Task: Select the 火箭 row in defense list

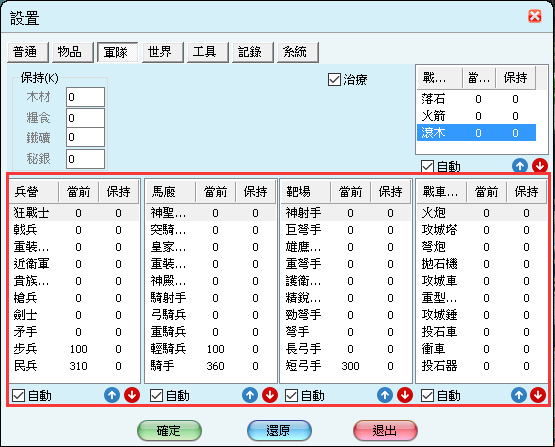Action: [476, 116]
